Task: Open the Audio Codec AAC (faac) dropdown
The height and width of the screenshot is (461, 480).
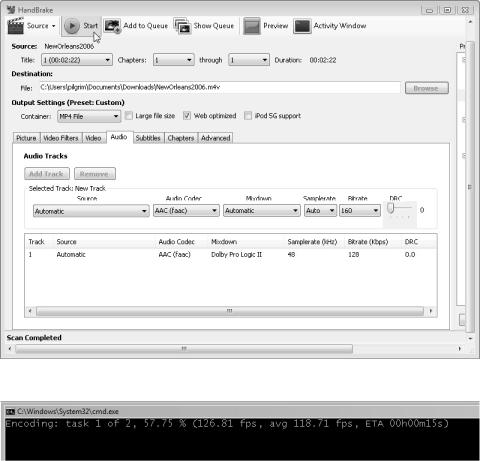Action: [x=186, y=211]
